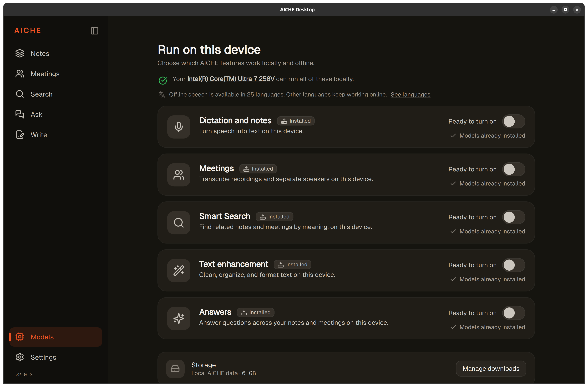This screenshot has width=588, height=387.
Task: Open the See languages link
Action: pos(410,94)
